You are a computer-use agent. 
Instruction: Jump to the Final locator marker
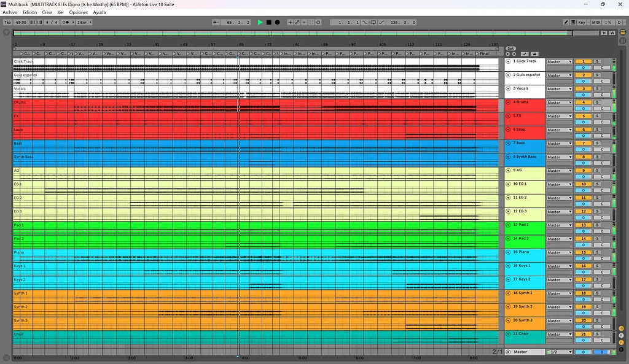pyautogui.click(x=484, y=54)
